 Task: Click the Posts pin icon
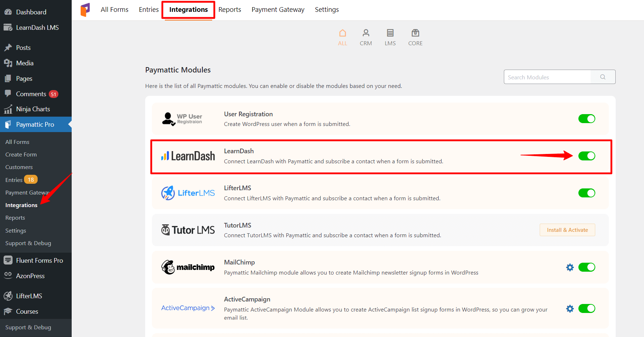(8, 47)
